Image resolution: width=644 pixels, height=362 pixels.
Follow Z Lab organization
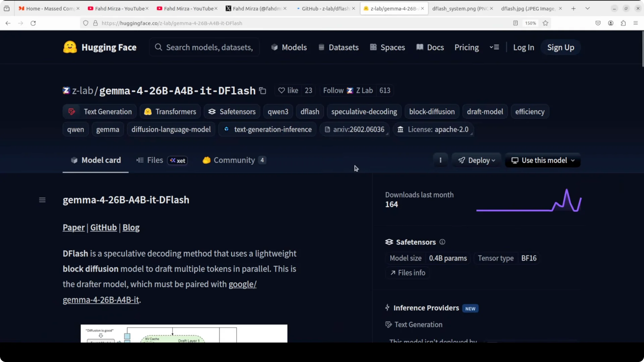point(348,90)
